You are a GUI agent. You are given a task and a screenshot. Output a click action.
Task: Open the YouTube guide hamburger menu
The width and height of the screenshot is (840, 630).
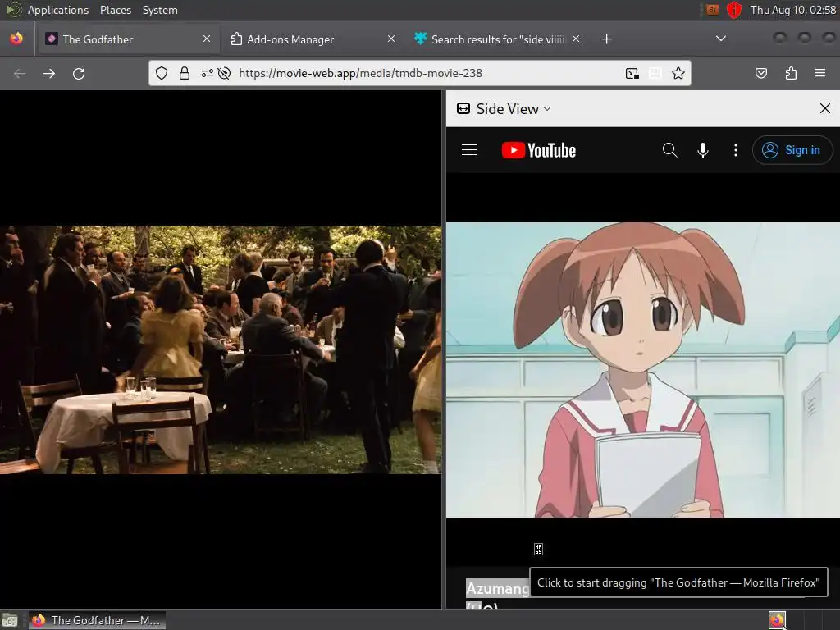469,150
